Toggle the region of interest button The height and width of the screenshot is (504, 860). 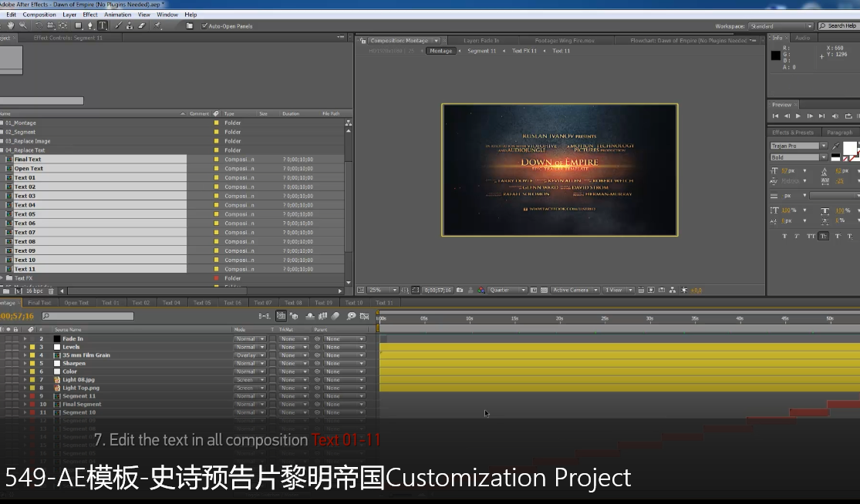[x=533, y=290]
